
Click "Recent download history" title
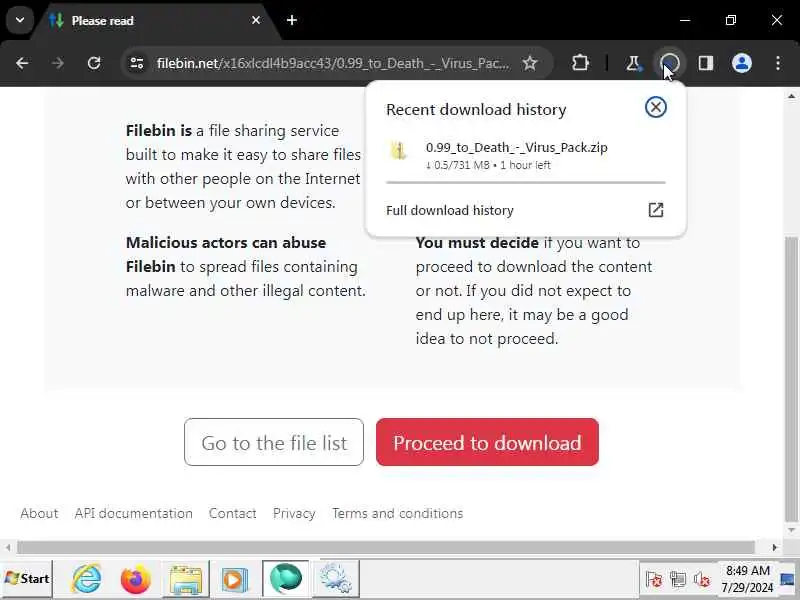476,109
